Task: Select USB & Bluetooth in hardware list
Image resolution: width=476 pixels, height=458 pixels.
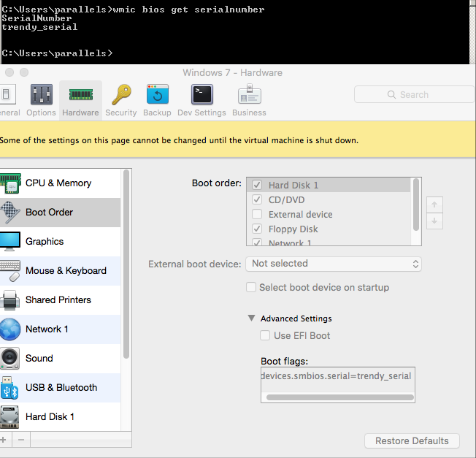Action: [x=60, y=388]
